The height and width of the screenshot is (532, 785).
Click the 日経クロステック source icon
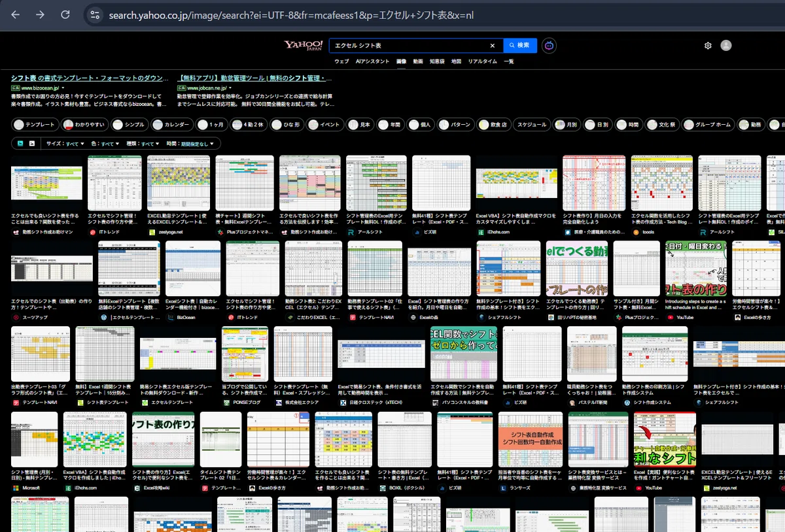(x=343, y=403)
